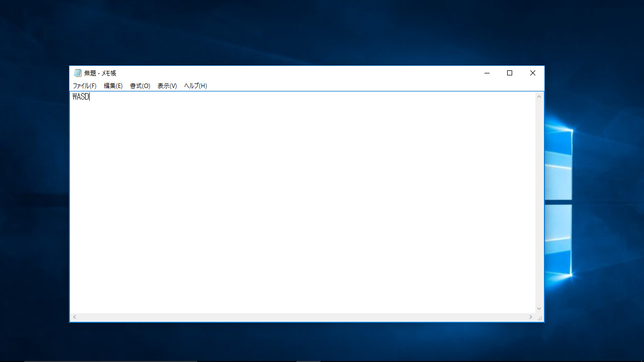
Task: Open the ファイル(F) menu
Action: 85,86
